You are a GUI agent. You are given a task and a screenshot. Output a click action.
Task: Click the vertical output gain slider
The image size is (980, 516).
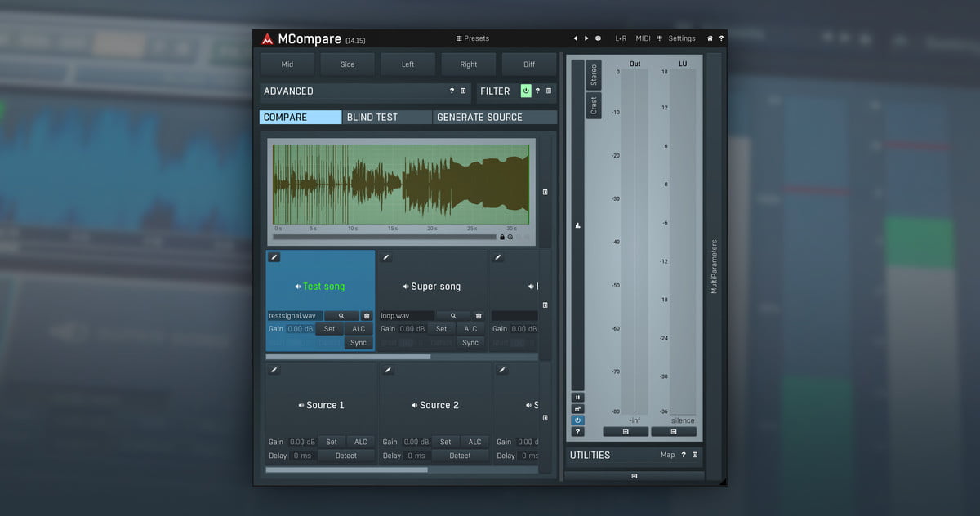[578, 225]
